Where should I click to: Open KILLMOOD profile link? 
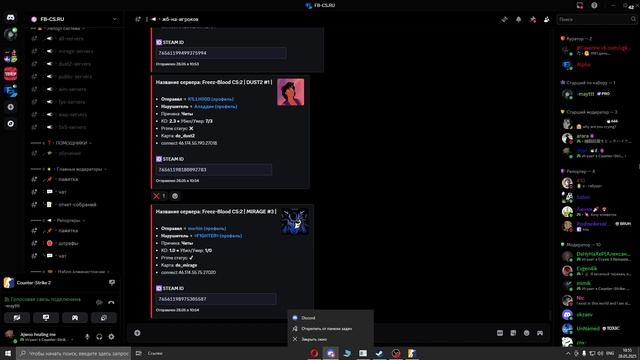tap(211, 99)
